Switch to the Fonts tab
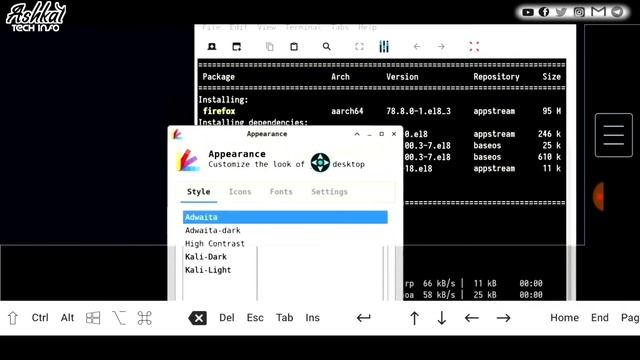 tap(281, 192)
